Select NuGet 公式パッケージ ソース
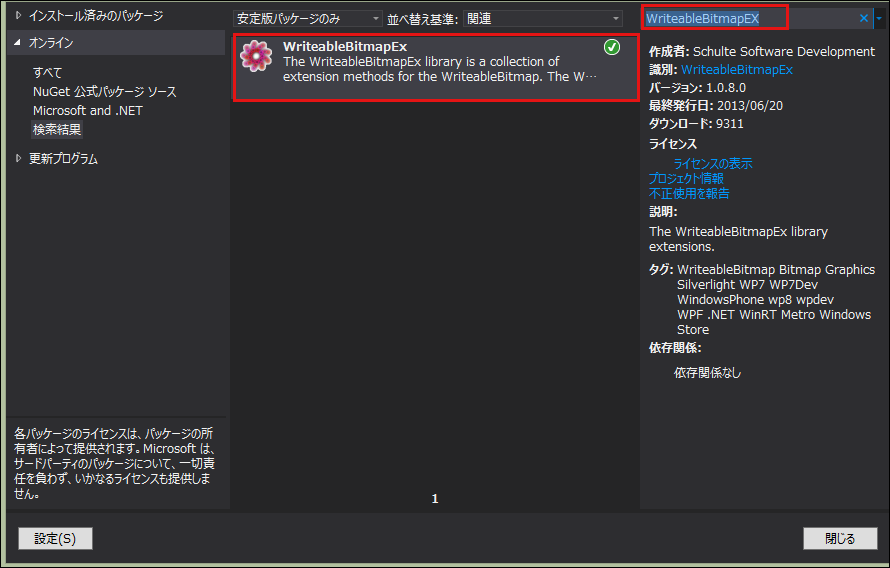Image resolution: width=890 pixels, height=568 pixels. coord(104,91)
